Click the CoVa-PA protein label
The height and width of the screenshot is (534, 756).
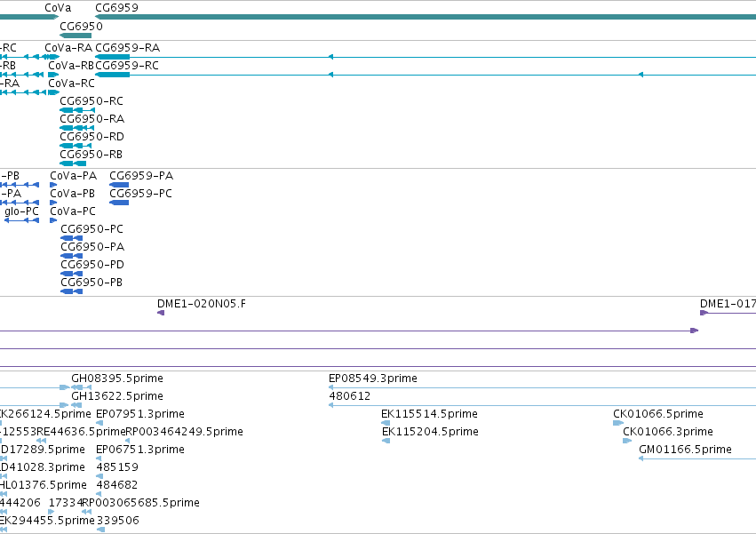tap(73, 176)
